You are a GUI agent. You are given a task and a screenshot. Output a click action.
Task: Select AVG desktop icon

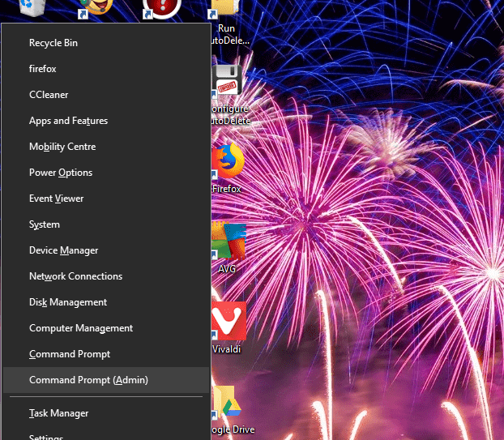pos(229,241)
